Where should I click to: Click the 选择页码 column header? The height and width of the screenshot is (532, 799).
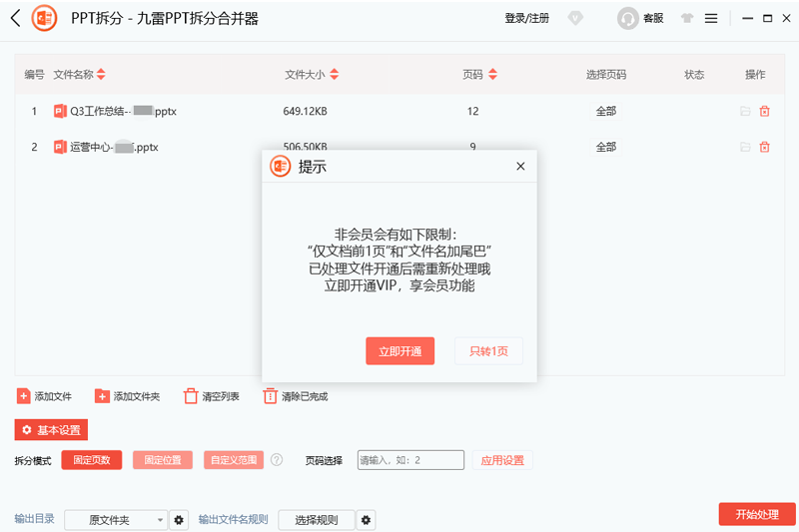tap(606, 75)
